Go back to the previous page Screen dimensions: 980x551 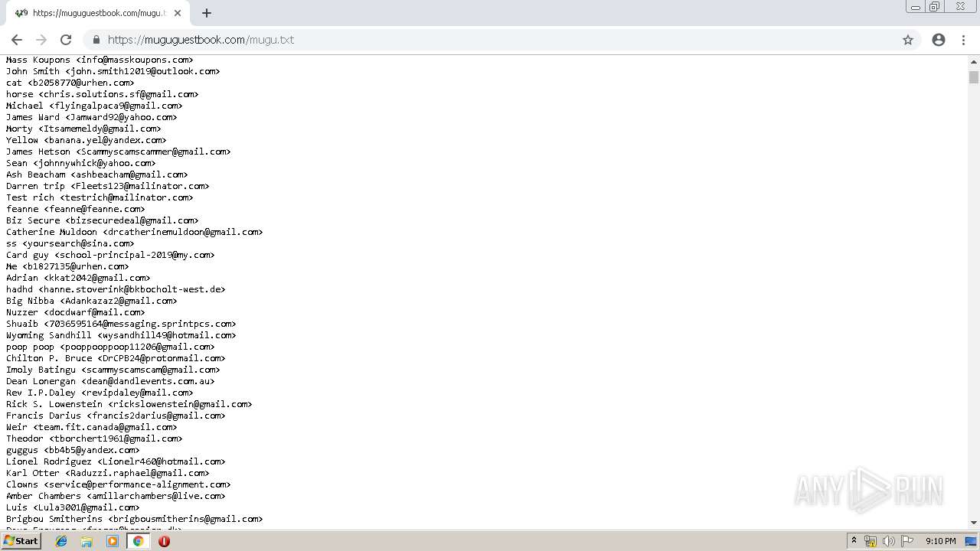(17, 40)
